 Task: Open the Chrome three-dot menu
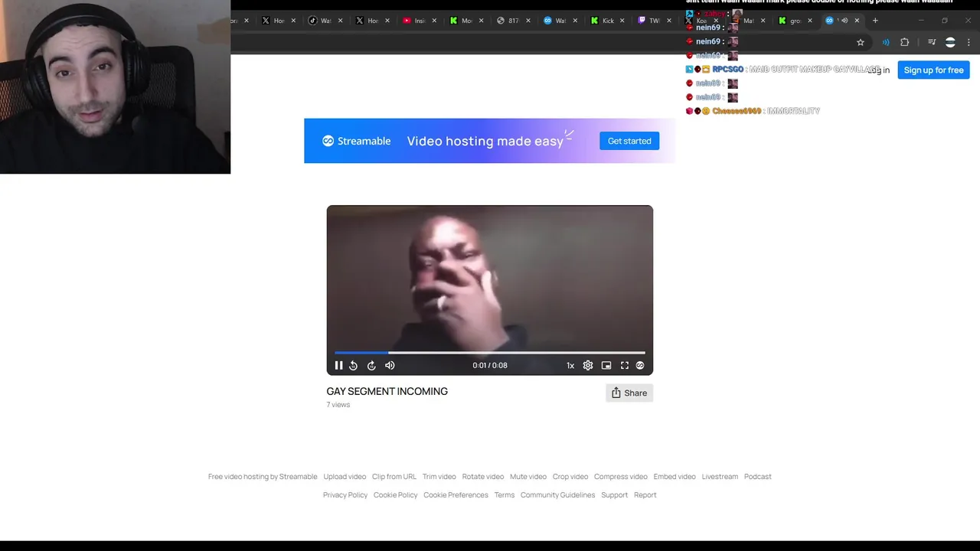coord(969,42)
